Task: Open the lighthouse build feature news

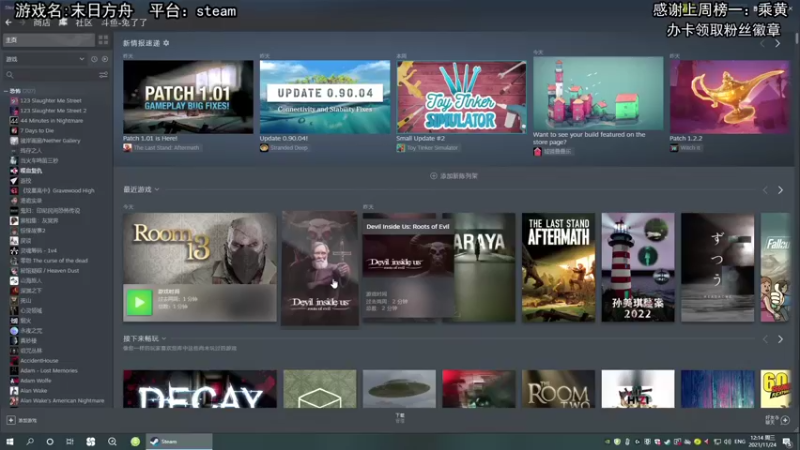Action: (598, 93)
